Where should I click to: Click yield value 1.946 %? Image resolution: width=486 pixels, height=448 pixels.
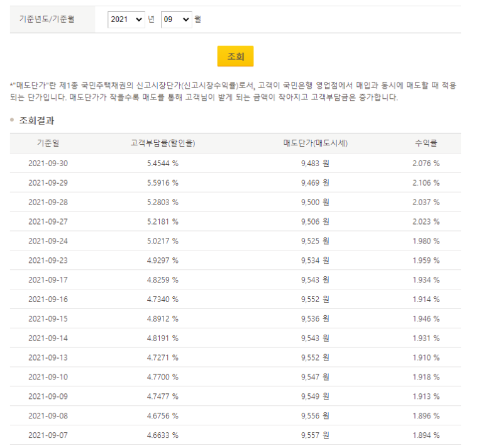coord(426,319)
